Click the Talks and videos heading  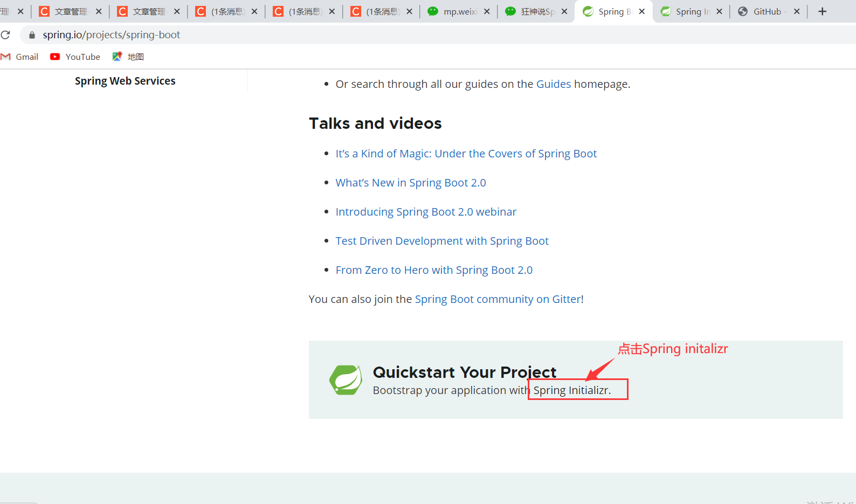pos(375,123)
